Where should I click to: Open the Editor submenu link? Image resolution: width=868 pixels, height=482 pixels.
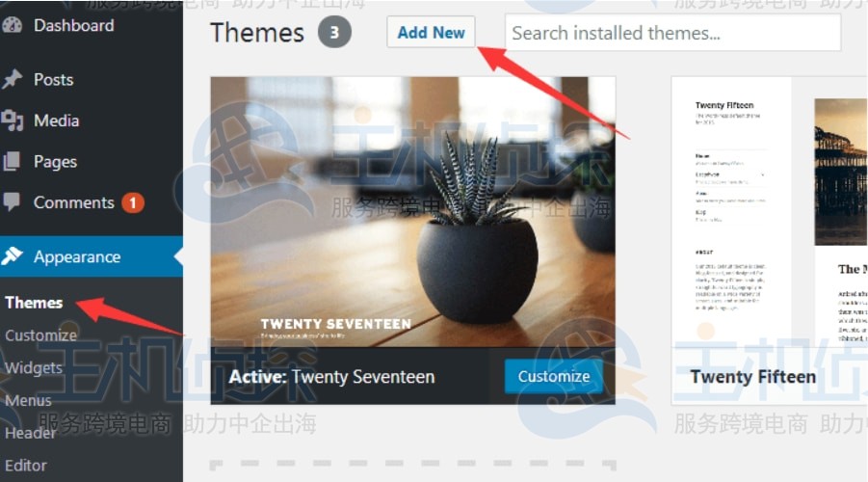(x=26, y=466)
